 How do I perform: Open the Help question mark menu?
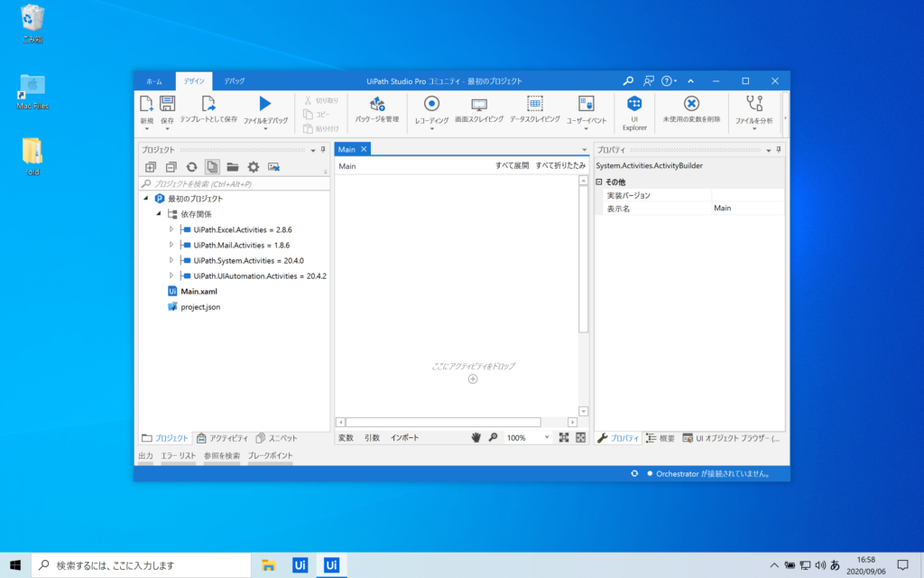pyautogui.click(x=667, y=80)
